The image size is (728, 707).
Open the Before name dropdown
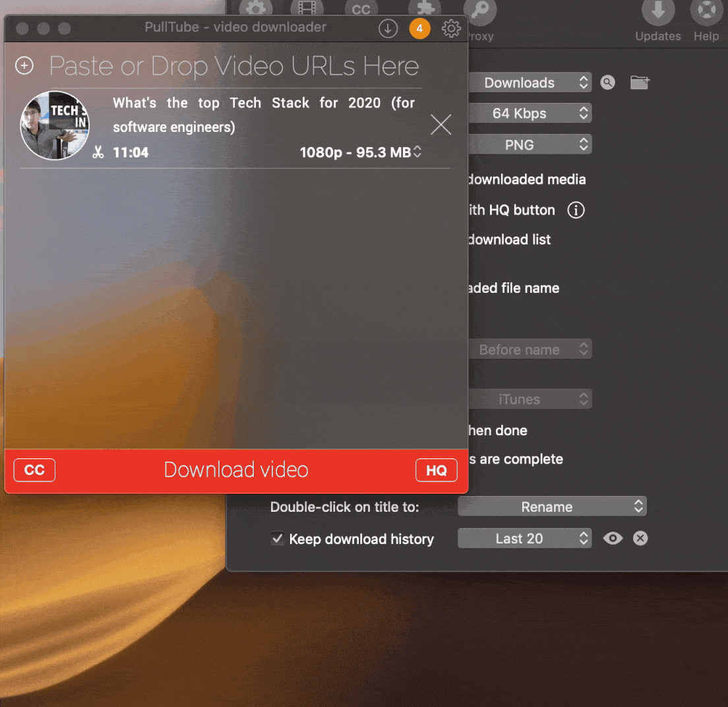pos(530,350)
